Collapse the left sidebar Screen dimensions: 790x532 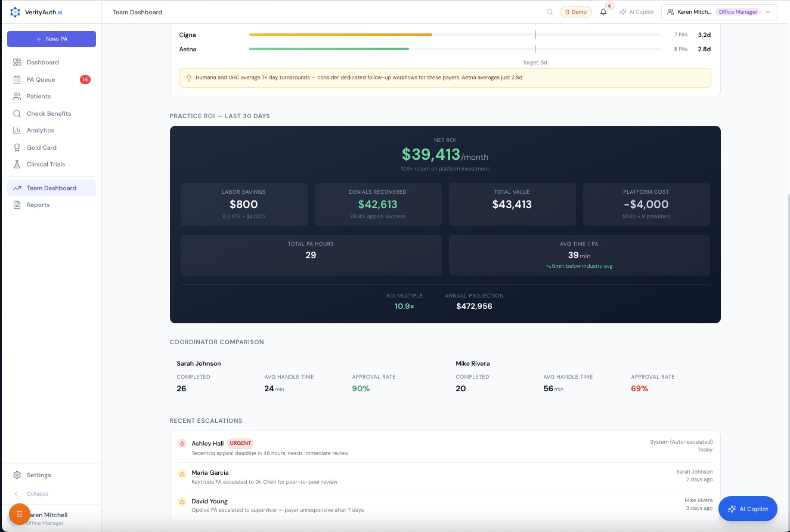[x=31, y=494]
